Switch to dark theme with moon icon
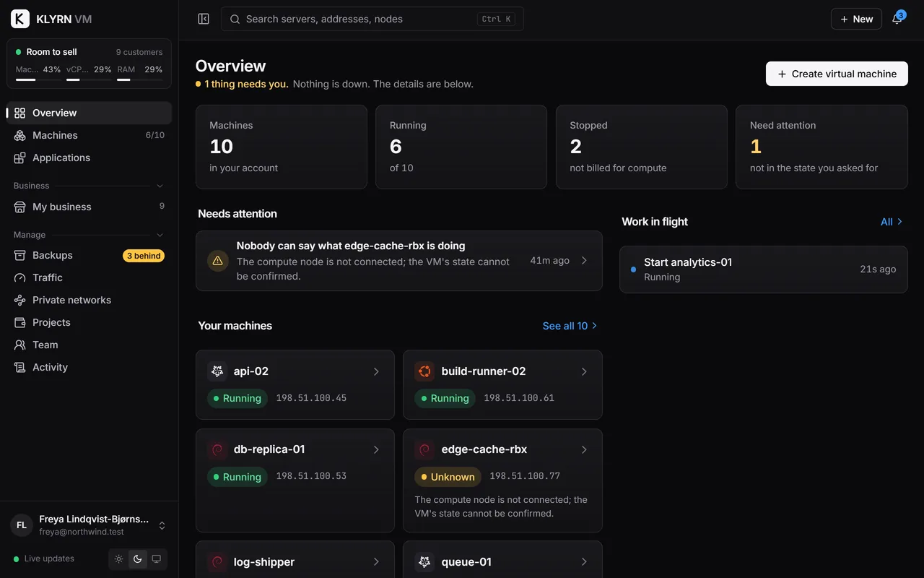This screenshot has height=578, width=924. 138,559
